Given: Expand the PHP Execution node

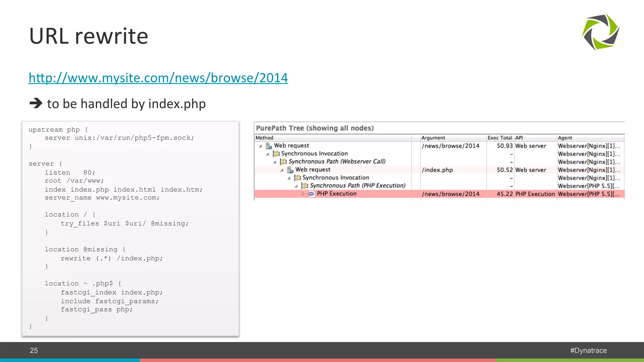Looking at the screenshot, I should [303, 194].
